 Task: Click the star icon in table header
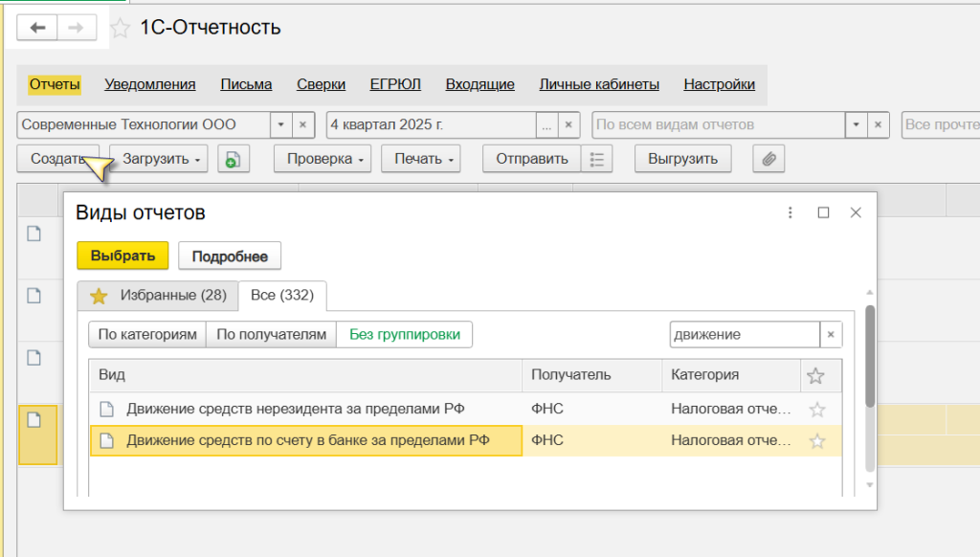click(815, 376)
